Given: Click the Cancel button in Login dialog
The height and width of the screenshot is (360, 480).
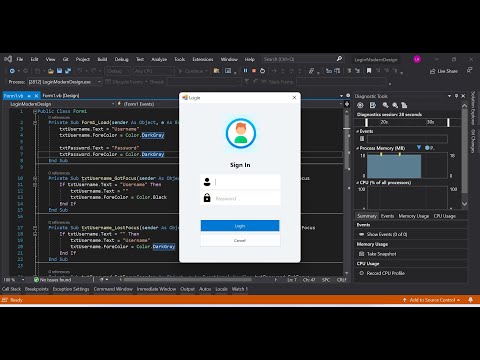Looking at the screenshot, I should 240,240.
